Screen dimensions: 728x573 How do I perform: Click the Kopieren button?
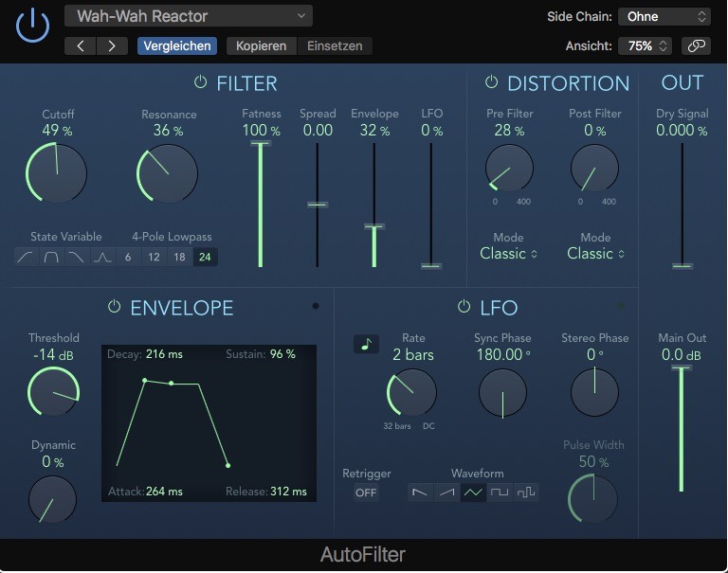(261, 45)
